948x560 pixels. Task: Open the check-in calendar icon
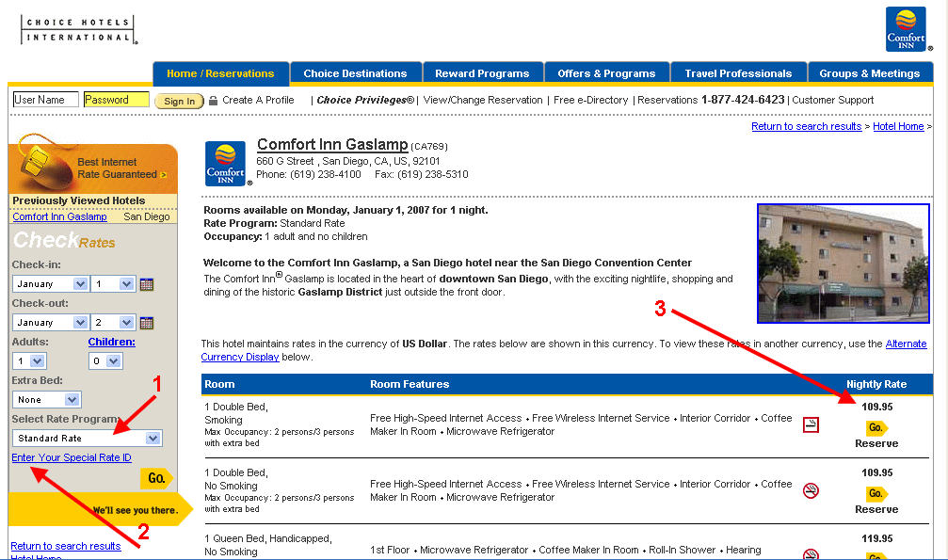[x=146, y=284]
